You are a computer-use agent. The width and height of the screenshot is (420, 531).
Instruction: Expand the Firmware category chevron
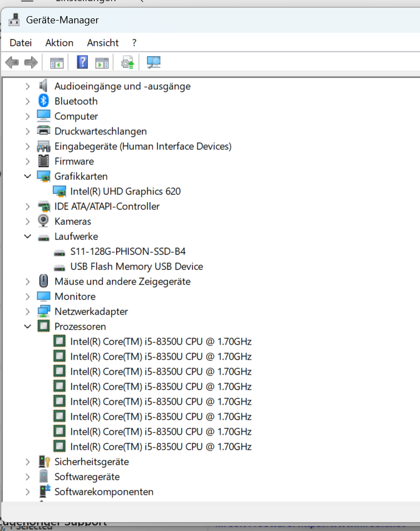[28, 161]
